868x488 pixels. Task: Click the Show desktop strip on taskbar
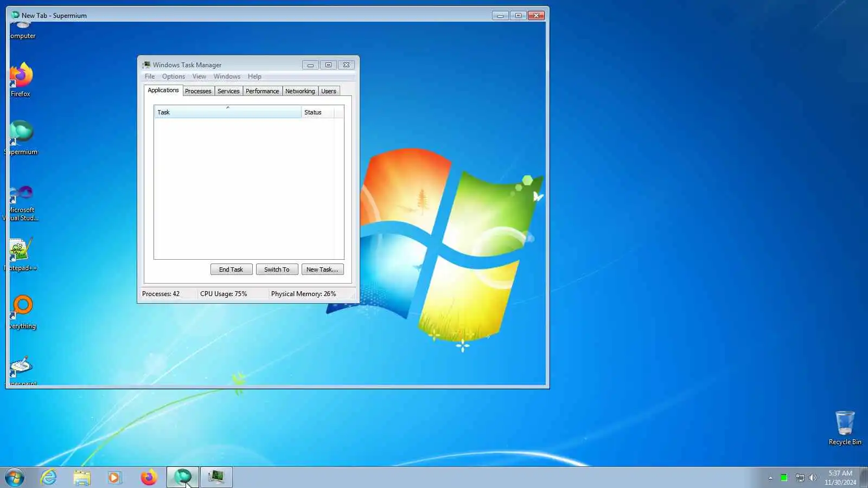click(864, 477)
